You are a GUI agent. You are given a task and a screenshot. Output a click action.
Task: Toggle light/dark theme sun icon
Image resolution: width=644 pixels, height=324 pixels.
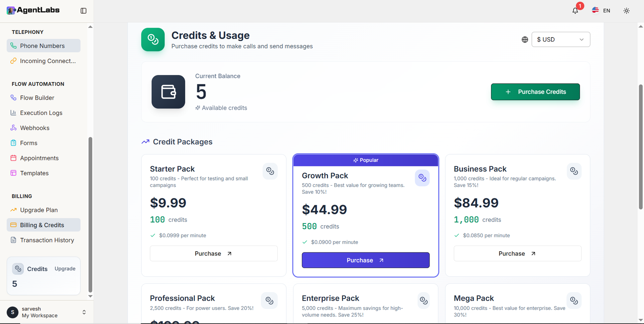point(626,11)
